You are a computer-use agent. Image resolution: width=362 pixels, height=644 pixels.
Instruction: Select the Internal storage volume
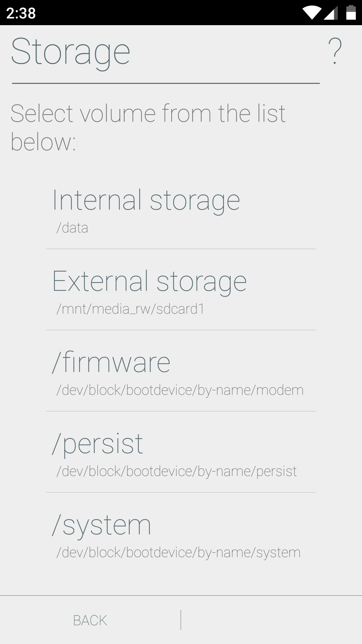pyautogui.click(x=146, y=200)
